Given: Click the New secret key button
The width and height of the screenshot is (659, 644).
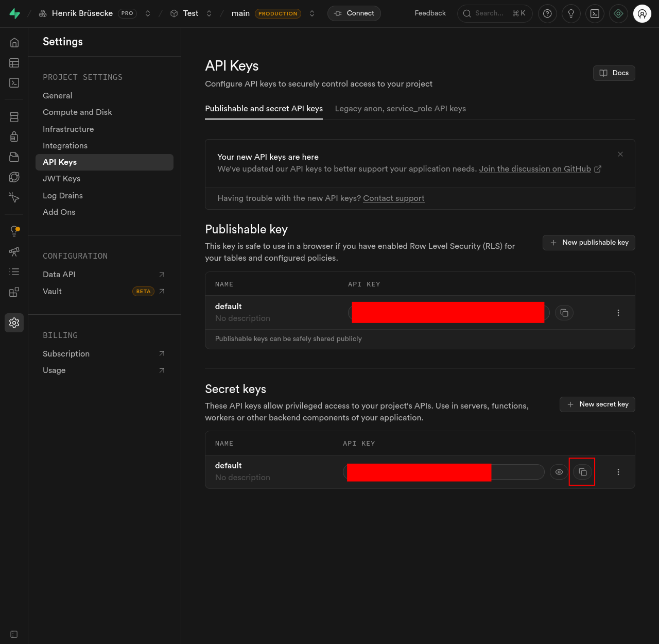Looking at the screenshot, I should pos(597,404).
